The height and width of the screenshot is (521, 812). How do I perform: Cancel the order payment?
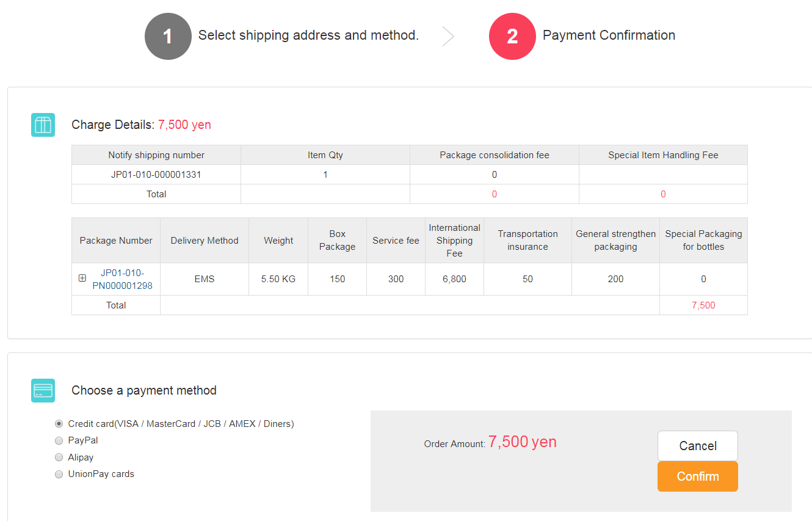click(698, 446)
